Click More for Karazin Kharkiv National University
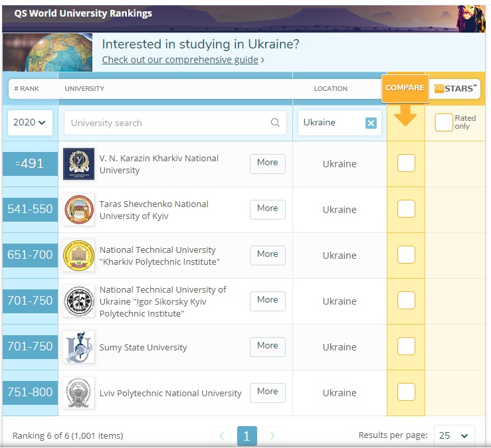 tap(267, 164)
